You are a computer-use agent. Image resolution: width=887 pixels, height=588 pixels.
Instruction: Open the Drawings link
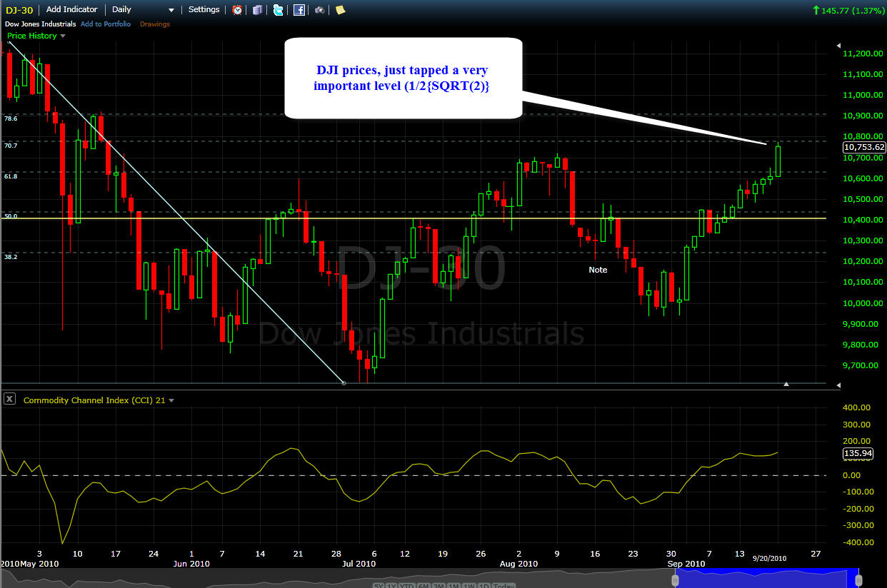pos(155,24)
